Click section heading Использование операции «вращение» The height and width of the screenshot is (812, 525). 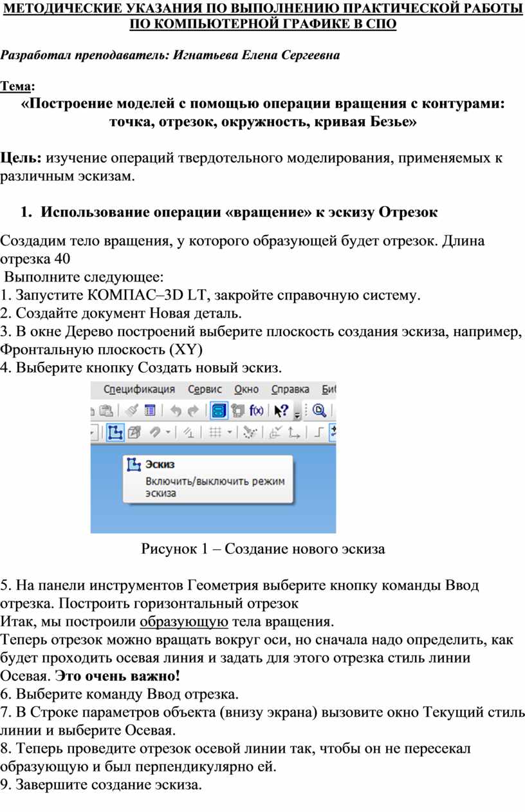pos(239,212)
